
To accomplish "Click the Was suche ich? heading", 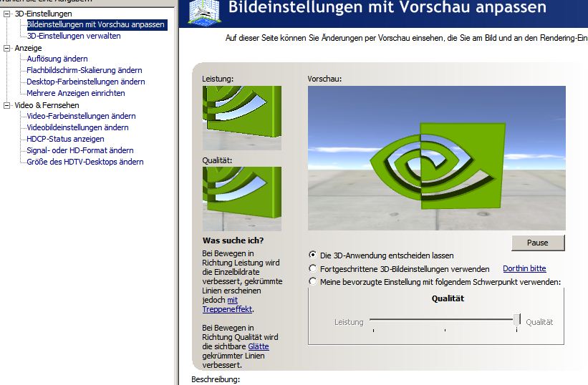I will (233, 240).
